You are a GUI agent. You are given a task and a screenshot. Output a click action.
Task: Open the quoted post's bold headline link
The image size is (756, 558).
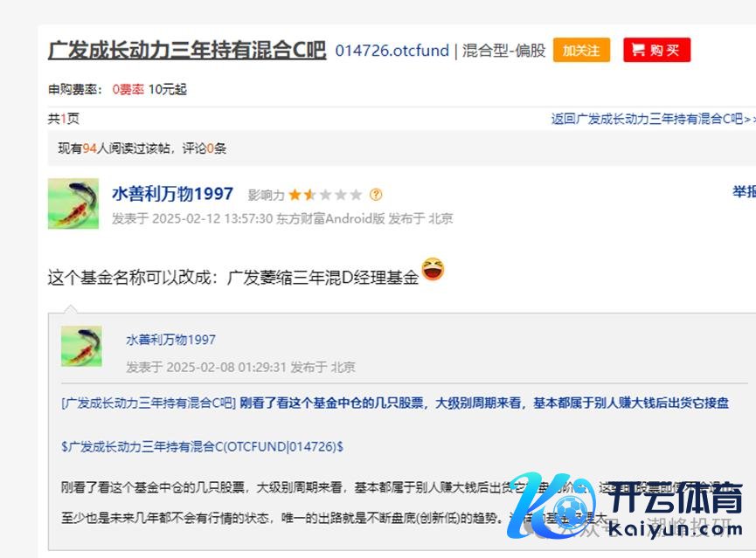click(x=484, y=403)
